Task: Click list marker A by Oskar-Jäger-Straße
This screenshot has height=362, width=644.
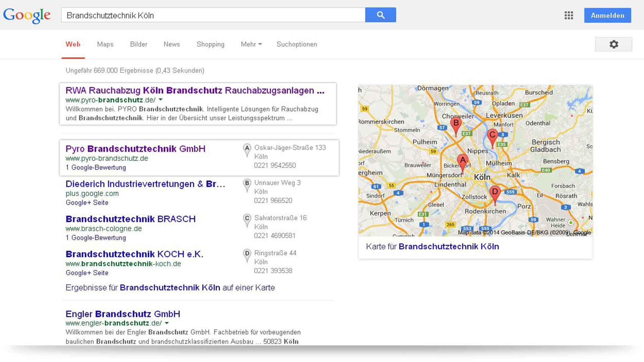Action: (247, 150)
